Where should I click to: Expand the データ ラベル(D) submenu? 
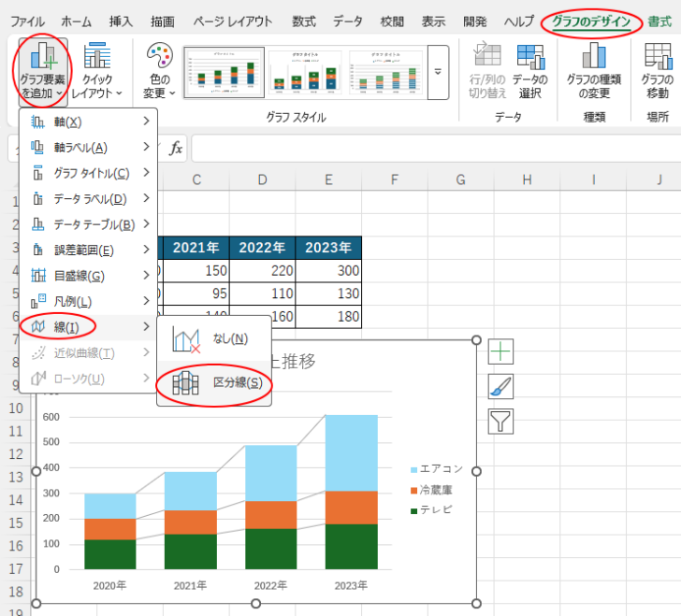88,198
